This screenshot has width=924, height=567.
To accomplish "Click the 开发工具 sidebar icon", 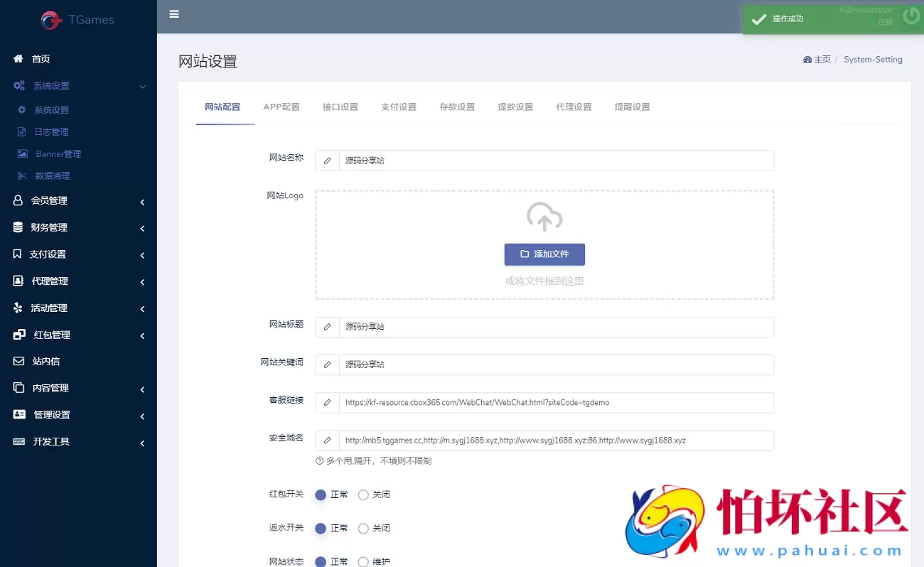I will [x=20, y=441].
